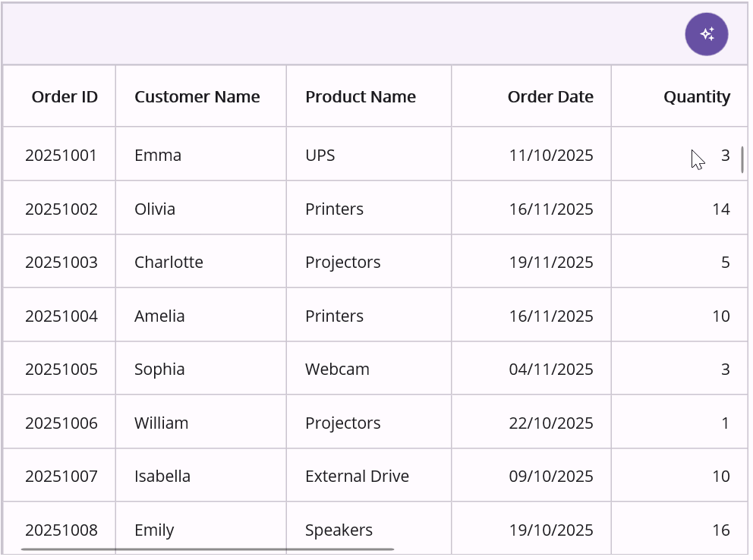Click the Webcam product cell
753x560 pixels.
(x=337, y=370)
